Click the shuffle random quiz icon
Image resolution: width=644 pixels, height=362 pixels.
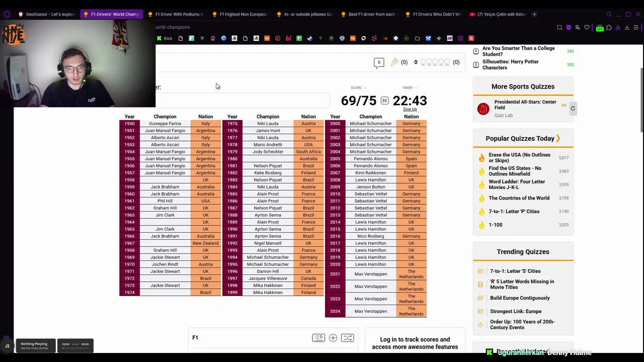348,338
